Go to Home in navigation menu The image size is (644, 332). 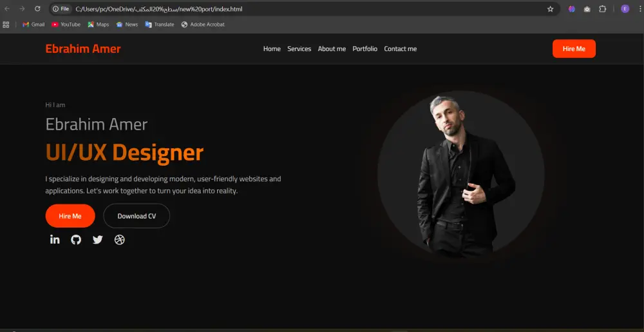click(x=272, y=49)
